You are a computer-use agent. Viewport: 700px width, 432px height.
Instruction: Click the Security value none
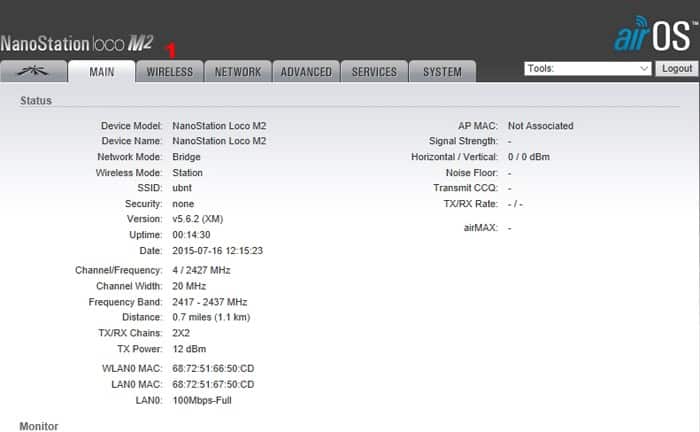[183, 204]
